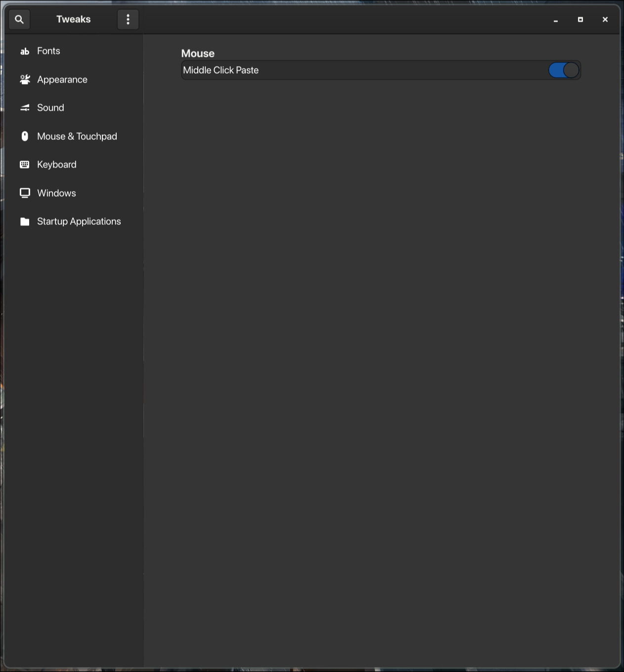Click the Sound settings icon
624x672 pixels.
pyautogui.click(x=25, y=107)
